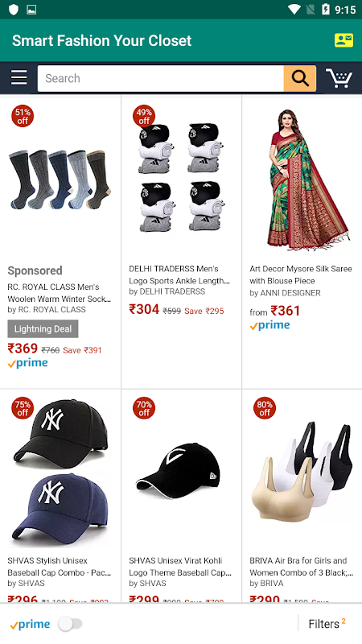Open DELHI TRADERSS Sports Ankle socks link

tap(179, 275)
